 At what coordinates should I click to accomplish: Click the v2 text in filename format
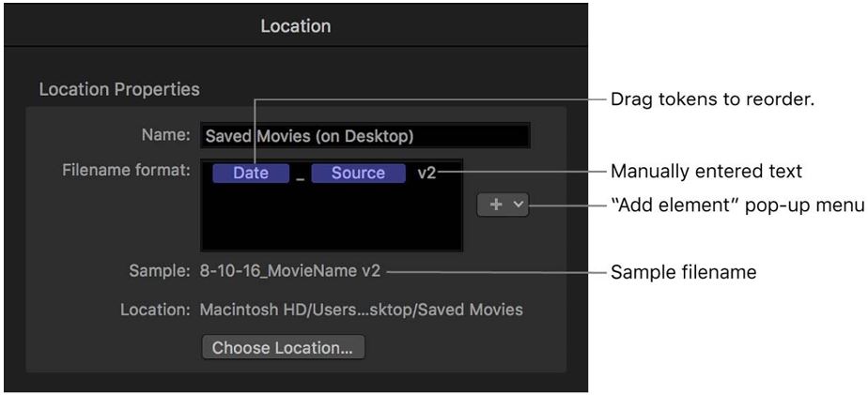(x=426, y=173)
